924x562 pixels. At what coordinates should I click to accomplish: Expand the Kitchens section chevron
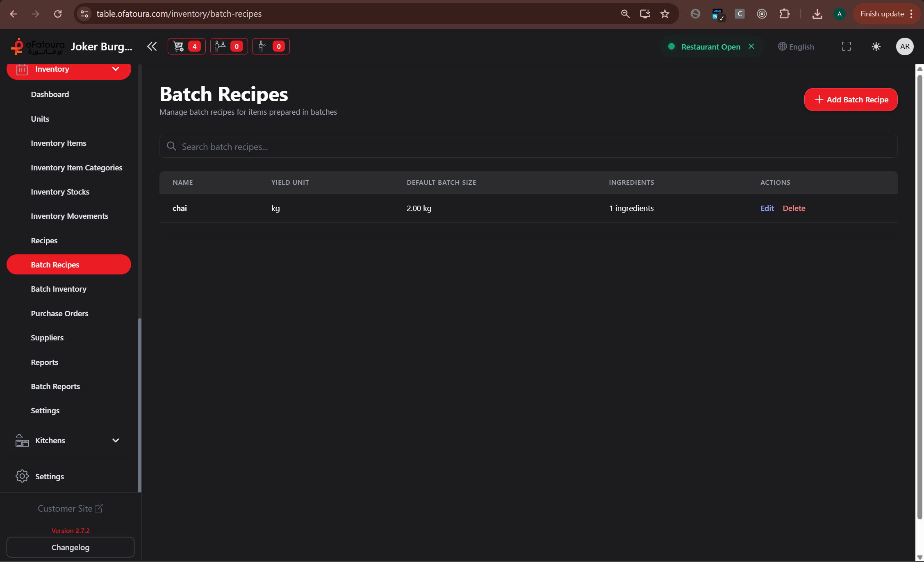[x=116, y=440]
